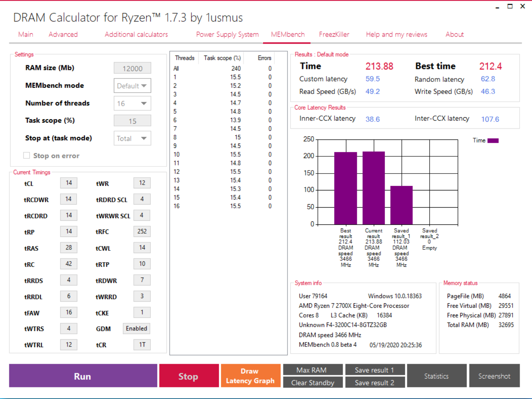Click the Time value 213.88

379,66
